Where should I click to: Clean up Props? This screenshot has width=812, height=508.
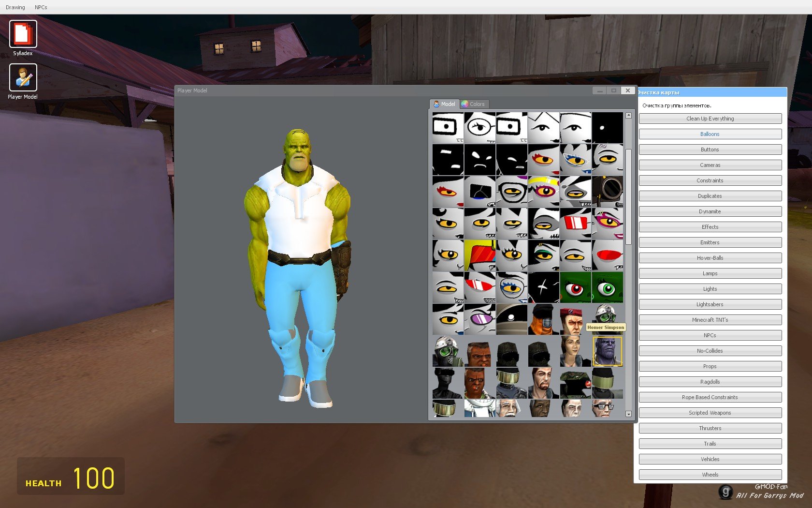point(710,366)
